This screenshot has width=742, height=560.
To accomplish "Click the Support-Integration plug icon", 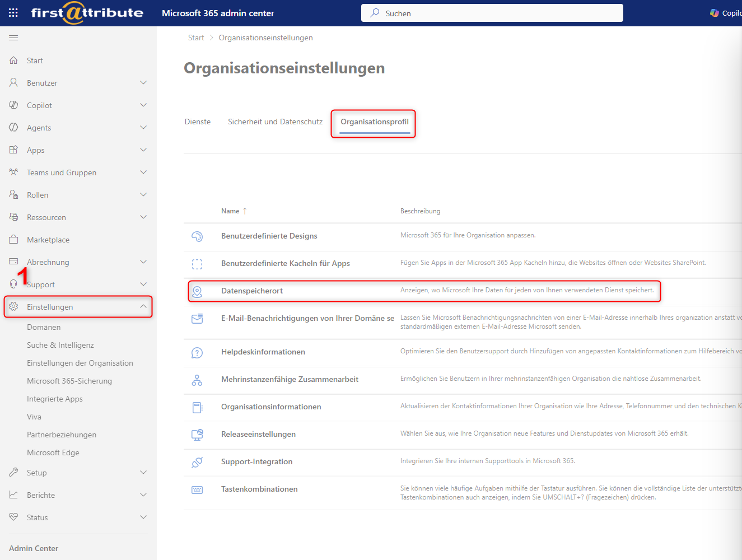I will pyautogui.click(x=197, y=462).
